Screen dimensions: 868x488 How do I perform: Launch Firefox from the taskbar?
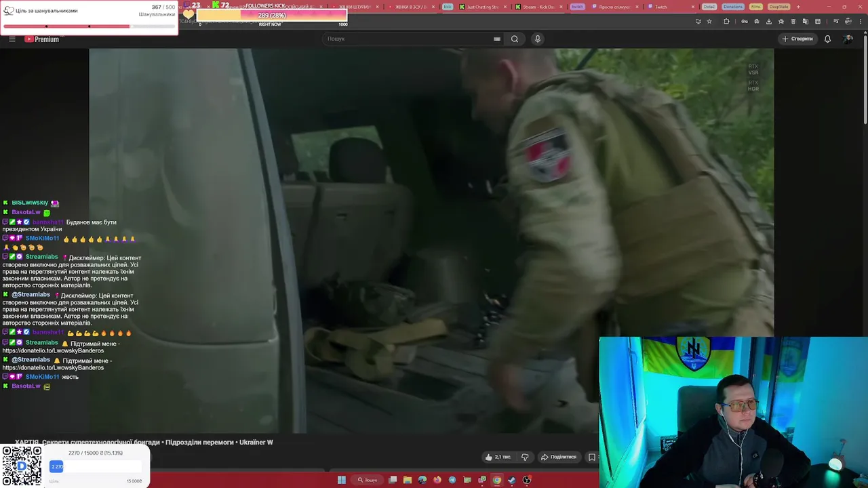tap(437, 480)
